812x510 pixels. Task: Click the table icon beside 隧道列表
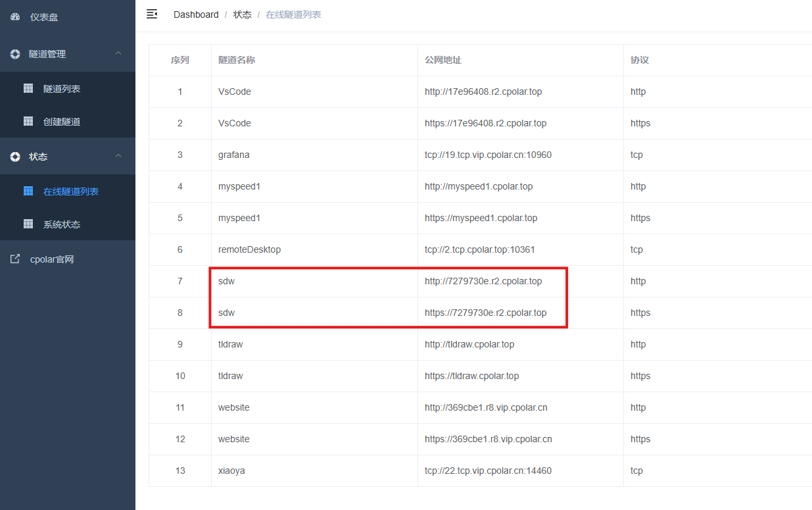click(28, 88)
